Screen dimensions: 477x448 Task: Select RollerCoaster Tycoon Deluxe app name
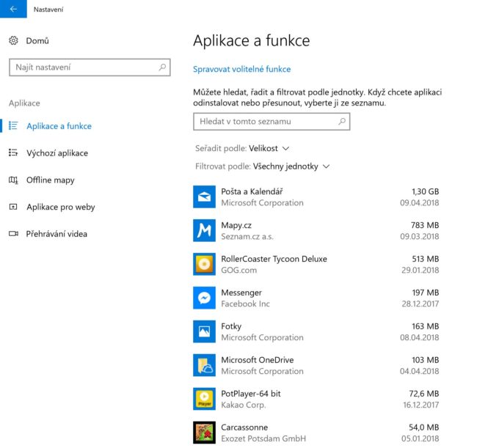pos(274,259)
